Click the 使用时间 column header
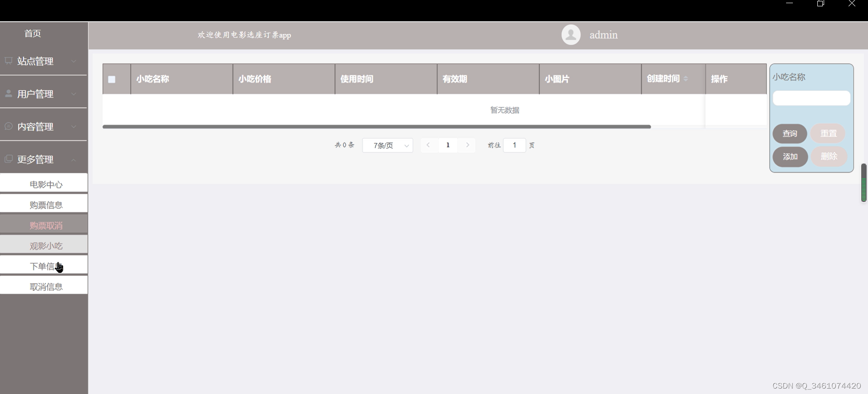Screen dimensions: 868x394 (x=386, y=79)
